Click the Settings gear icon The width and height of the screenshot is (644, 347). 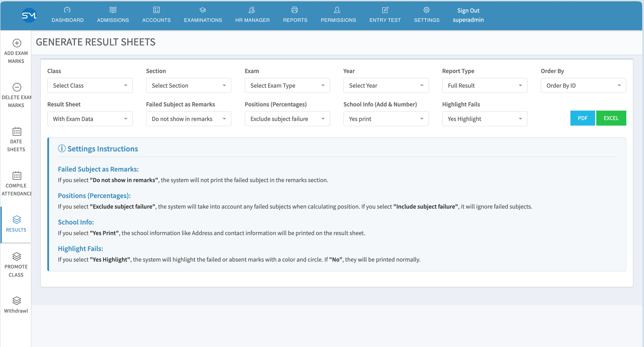(427, 10)
